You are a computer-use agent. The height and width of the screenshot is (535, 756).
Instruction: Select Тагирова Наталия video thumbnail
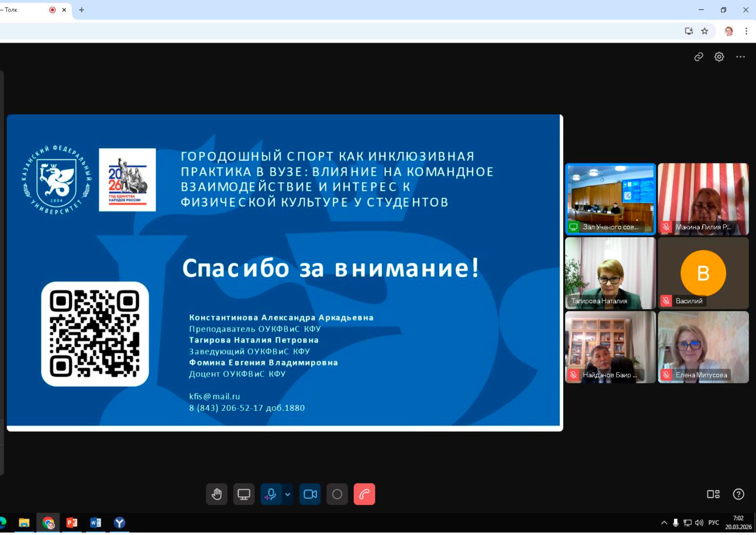610,273
